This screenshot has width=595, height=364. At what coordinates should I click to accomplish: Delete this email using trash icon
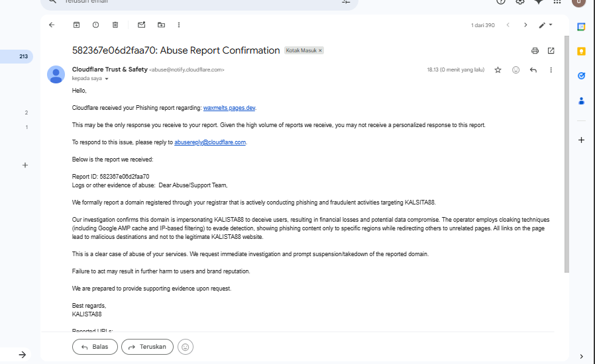click(115, 25)
